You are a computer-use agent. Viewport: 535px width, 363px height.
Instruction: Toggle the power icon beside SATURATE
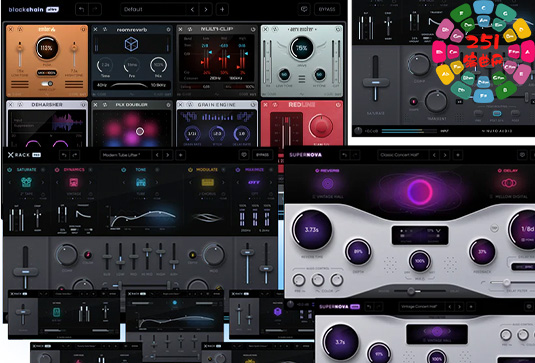[10, 170]
